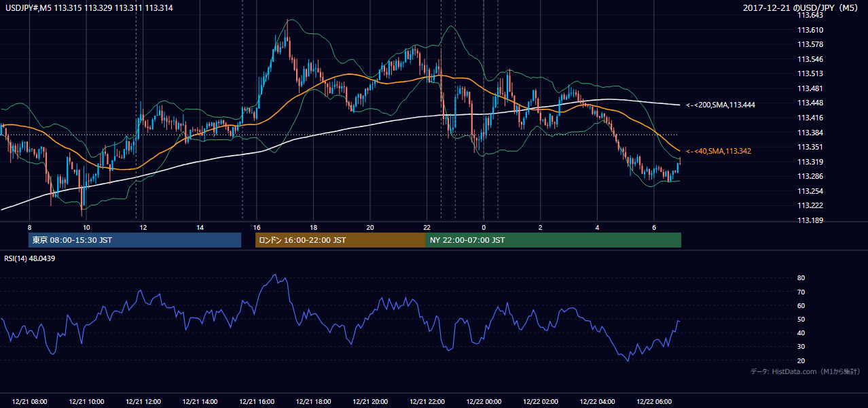Screen dimensions: 868x408
Task: Click hour label 0 under price chart
Action: pos(484,227)
